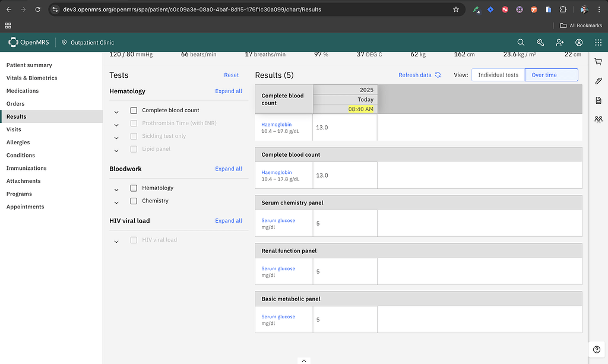Open the clinical forms document icon
608x364 pixels.
click(x=598, y=101)
